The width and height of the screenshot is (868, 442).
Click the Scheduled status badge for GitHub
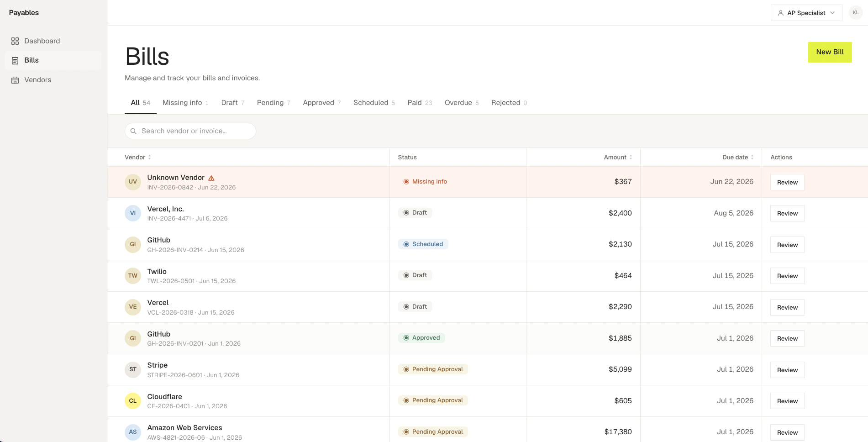423,244
